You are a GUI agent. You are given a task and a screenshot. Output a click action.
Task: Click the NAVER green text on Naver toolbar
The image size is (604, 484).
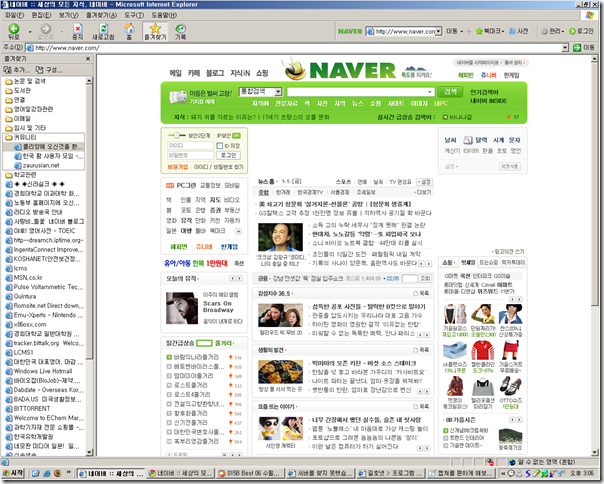350,31
